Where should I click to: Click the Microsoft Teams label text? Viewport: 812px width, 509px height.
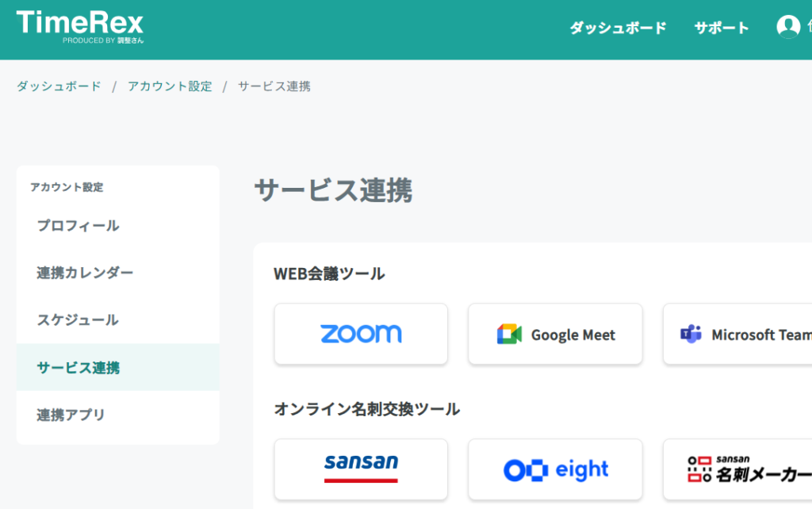point(762,335)
